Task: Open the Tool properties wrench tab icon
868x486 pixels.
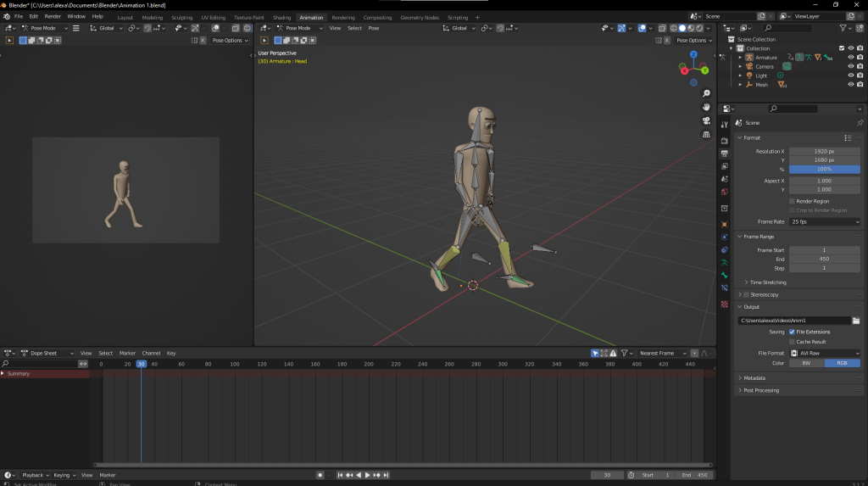Action: click(x=724, y=125)
